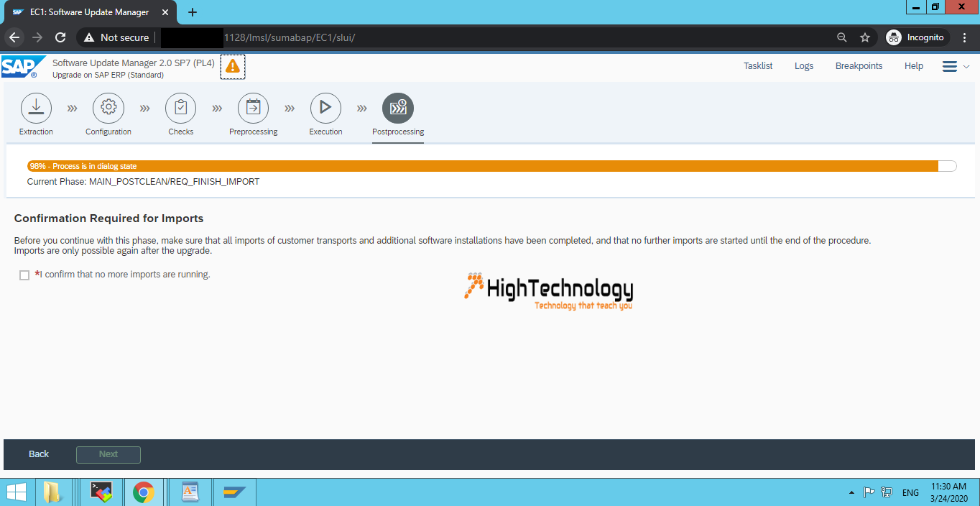The image size is (980, 506).
Task: Click the Extraction phase download icon
Action: (36, 108)
